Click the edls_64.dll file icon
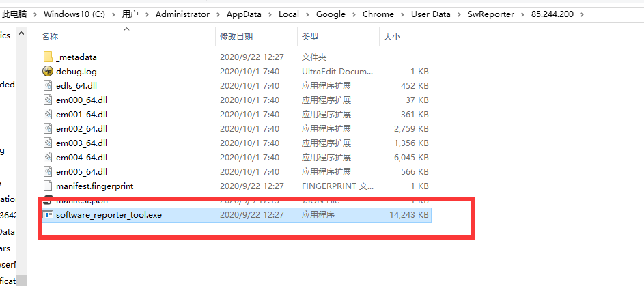 pyautogui.click(x=48, y=86)
